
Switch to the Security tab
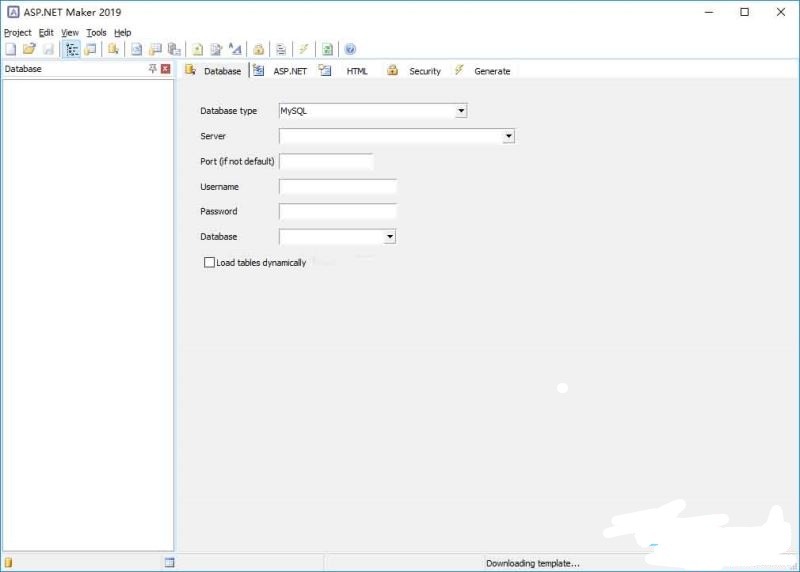click(x=414, y=70)
